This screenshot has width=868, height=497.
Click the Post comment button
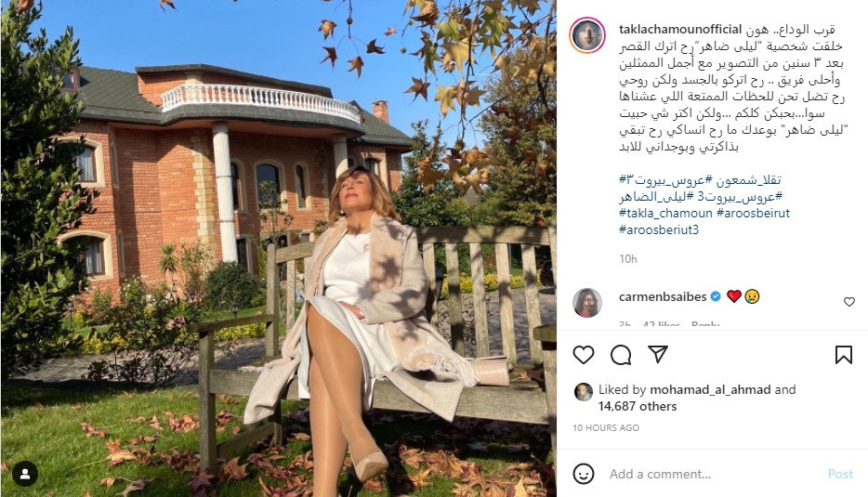point(840,474)
